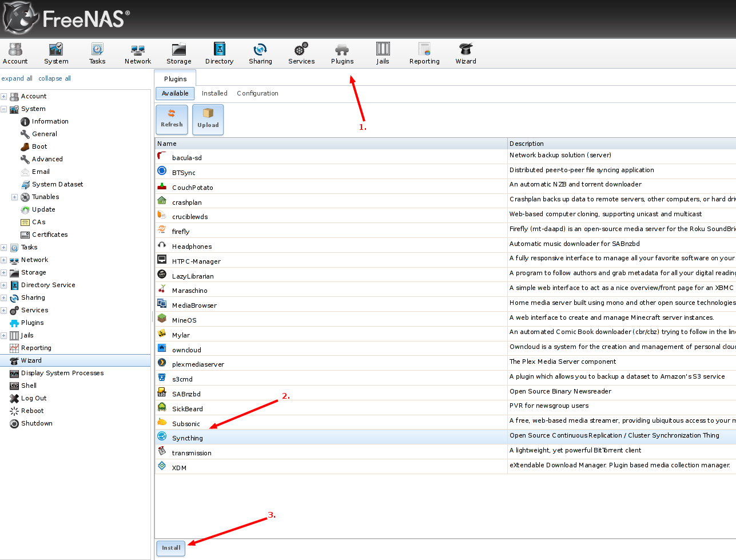Open the Directory toolbar icon
736x560 pixels.
pos(220,53)
